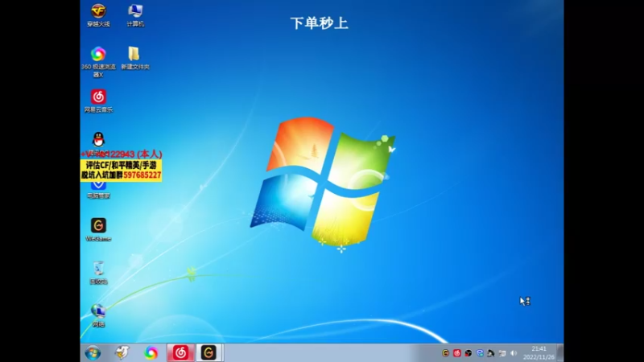Click the WeGame icon in the system tray
The height and width of the screenshot is (362, 644).
pos(446,353)
